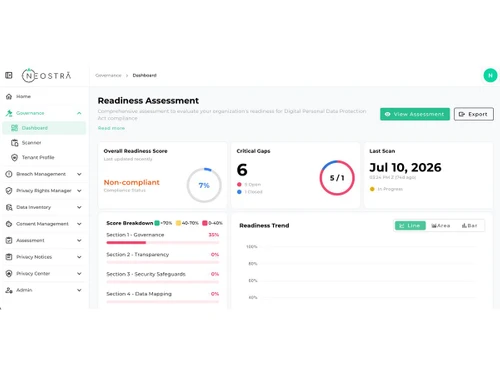
Task: Click the Scanner icon in sidebar
Action: point(14,143)
